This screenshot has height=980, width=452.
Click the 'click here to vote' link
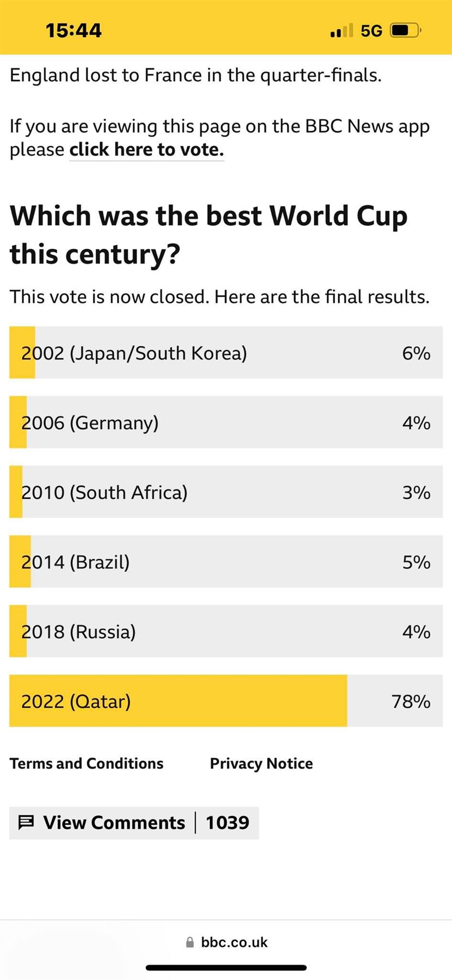[x=146, y=150]
